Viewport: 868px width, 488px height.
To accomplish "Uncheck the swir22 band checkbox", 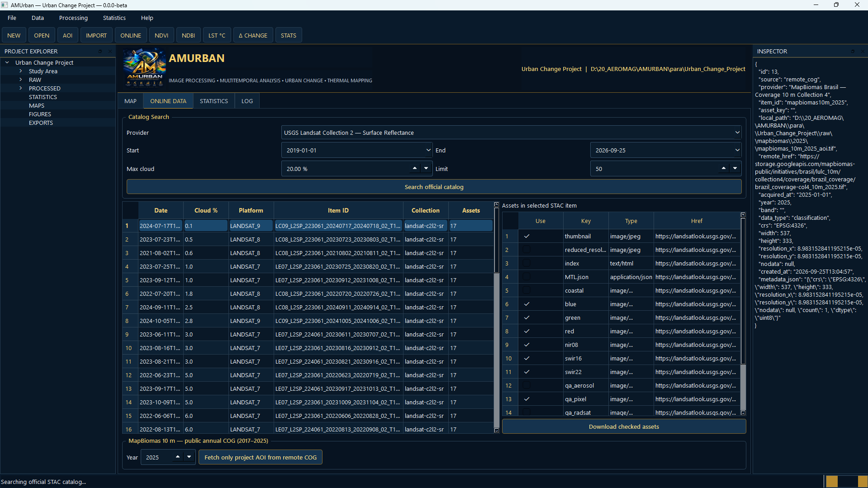I will [526, 372].
